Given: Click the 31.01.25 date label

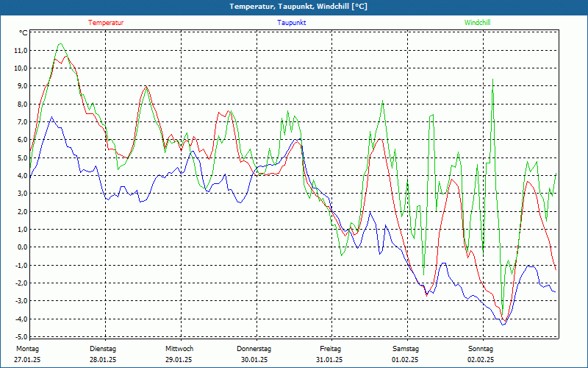Looking at the screenshot, I should (329, 360).
